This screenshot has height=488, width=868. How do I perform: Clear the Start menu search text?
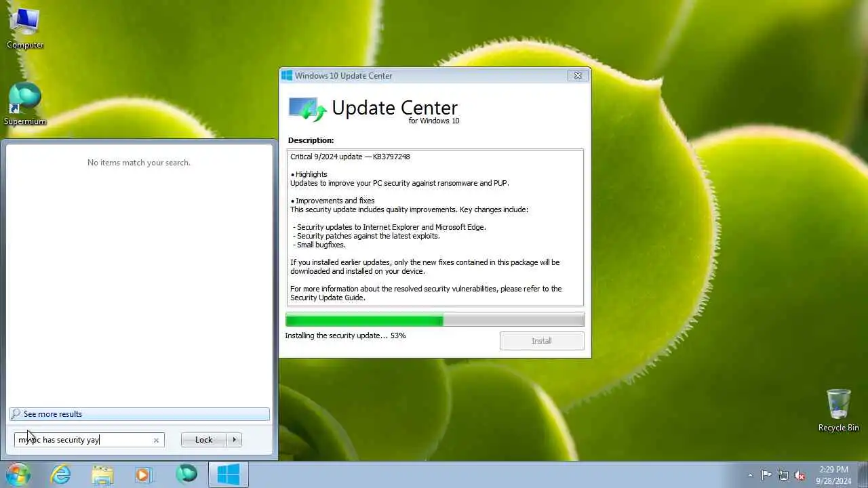pyautogui.click(x=156, y=440)
